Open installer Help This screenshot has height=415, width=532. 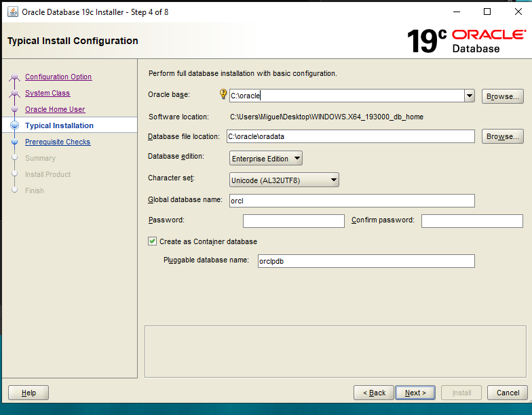click(28, 393)
